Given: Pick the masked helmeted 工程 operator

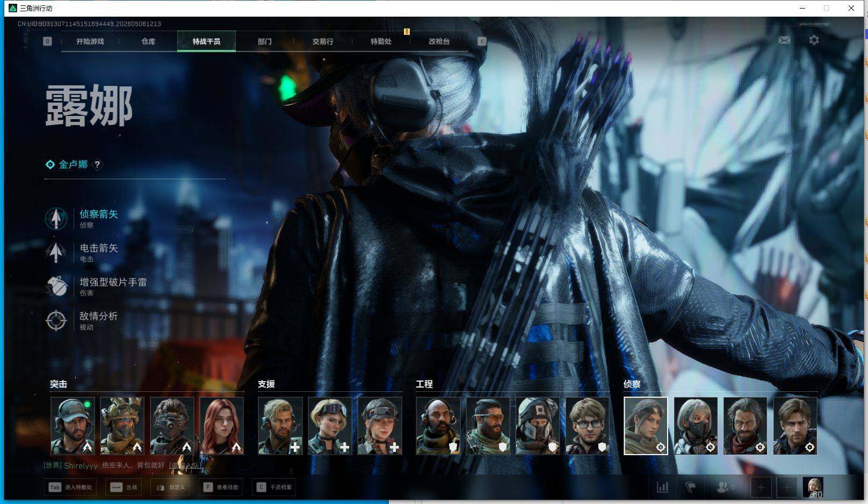Looking at the screenshot, I should click(x=538, y=426).
